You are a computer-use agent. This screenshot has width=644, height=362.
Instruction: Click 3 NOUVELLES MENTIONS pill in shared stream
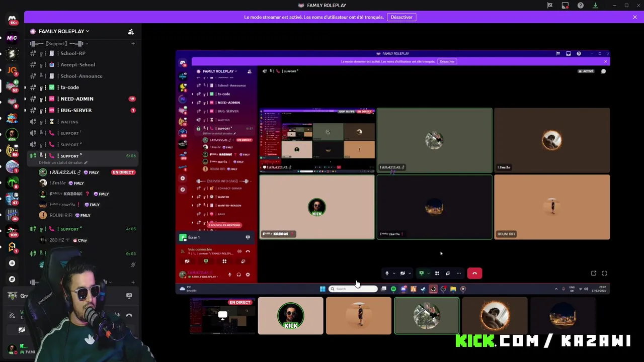(x=224, y=225)
